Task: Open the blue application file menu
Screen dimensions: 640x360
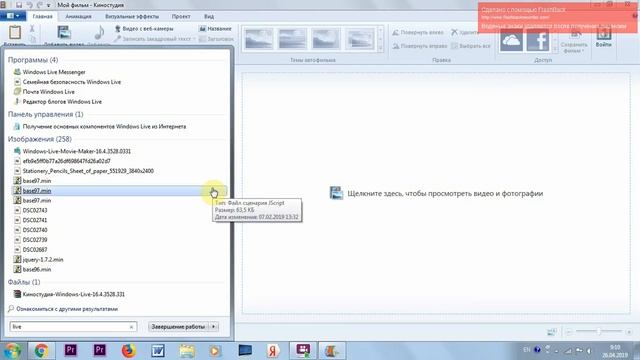Action: (x=13, y=16)
